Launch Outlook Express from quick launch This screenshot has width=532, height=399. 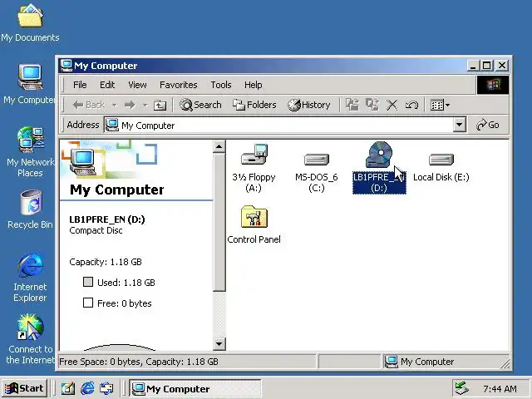click(106, 388)
